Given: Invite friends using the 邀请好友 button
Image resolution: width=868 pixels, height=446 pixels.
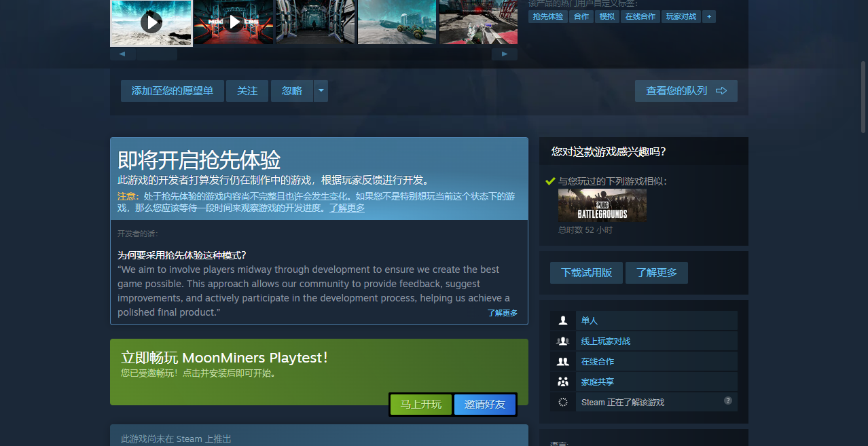Looking at the screenshot, I should [x=485, y=405].
